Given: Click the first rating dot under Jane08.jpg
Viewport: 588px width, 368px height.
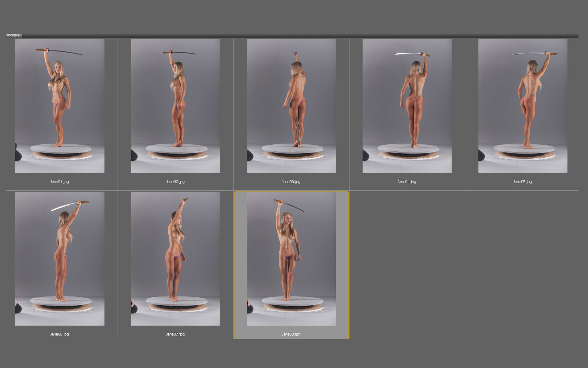Looking at the screenshot, I should 285,329.
